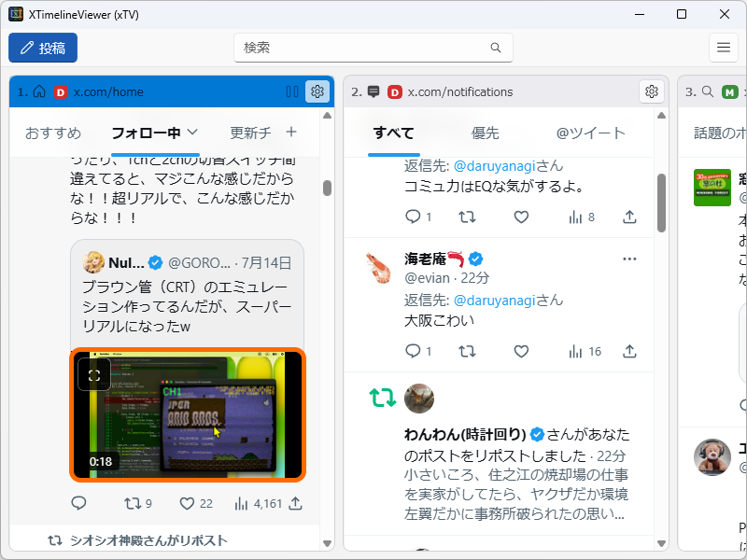
Task: Open quoted user @GORO... profile avatar
Action: point(93,262)
